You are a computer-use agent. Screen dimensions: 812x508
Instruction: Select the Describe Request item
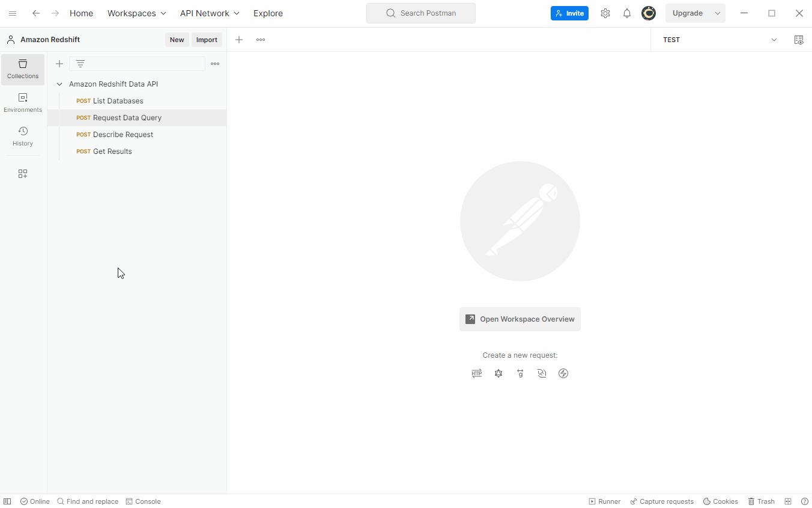pyautogui.click(x=123, y=135)
